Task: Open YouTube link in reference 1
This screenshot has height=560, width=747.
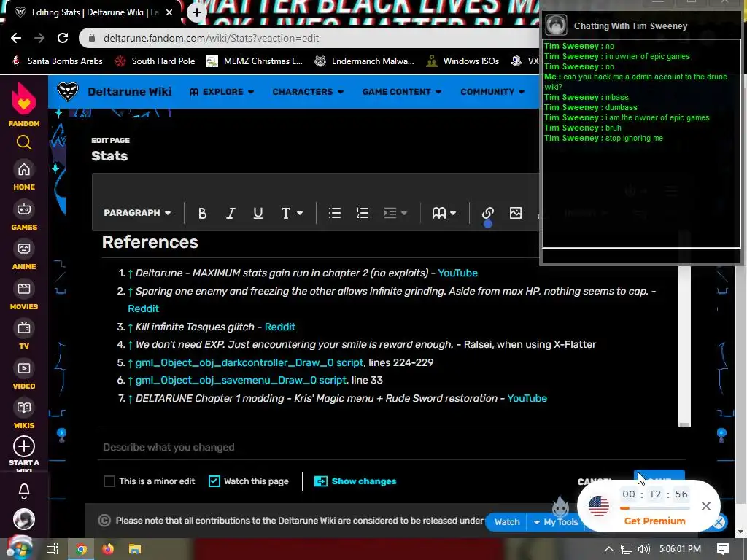Action: click(457, 273)
